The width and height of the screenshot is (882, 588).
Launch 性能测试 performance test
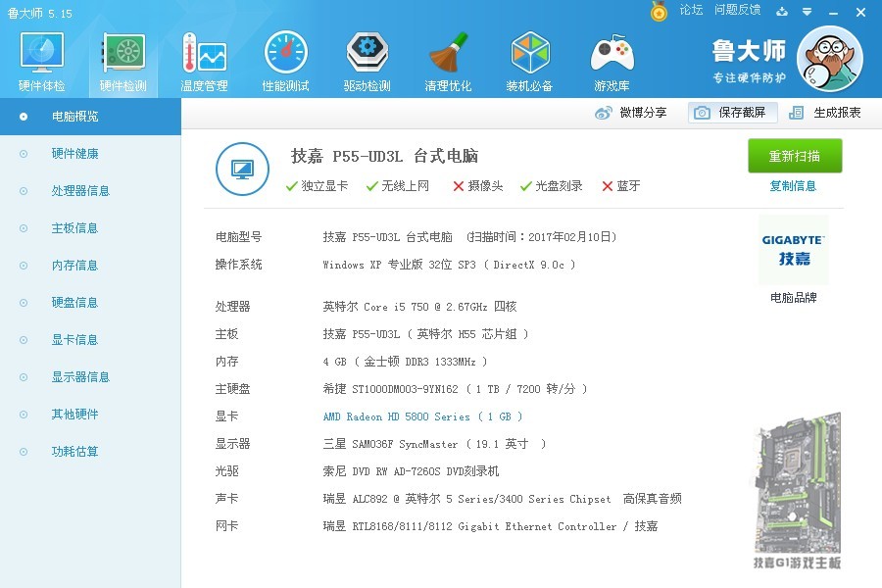284,59
